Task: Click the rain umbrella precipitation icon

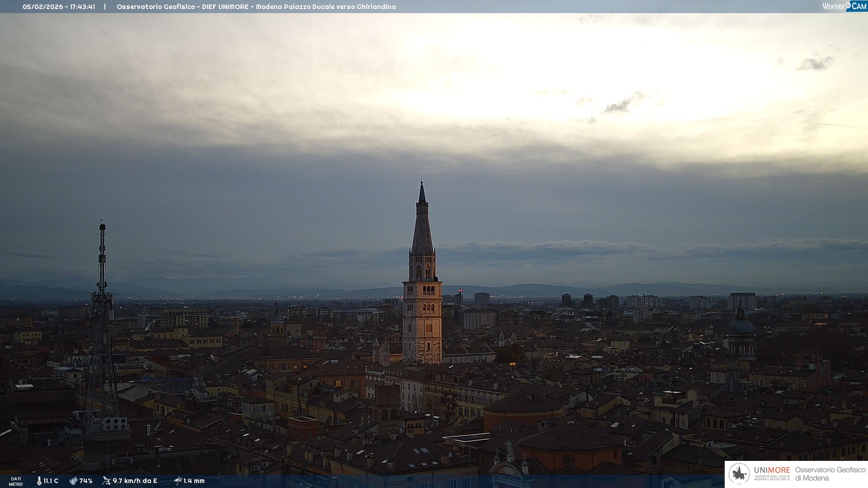Action: click(x=178, y=481)
